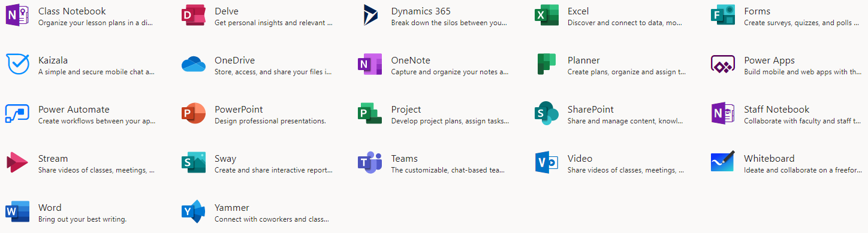The height and width of the screenshot is (233, 868).
Task: Select the Forms app icon
Action: click(722, 16)
